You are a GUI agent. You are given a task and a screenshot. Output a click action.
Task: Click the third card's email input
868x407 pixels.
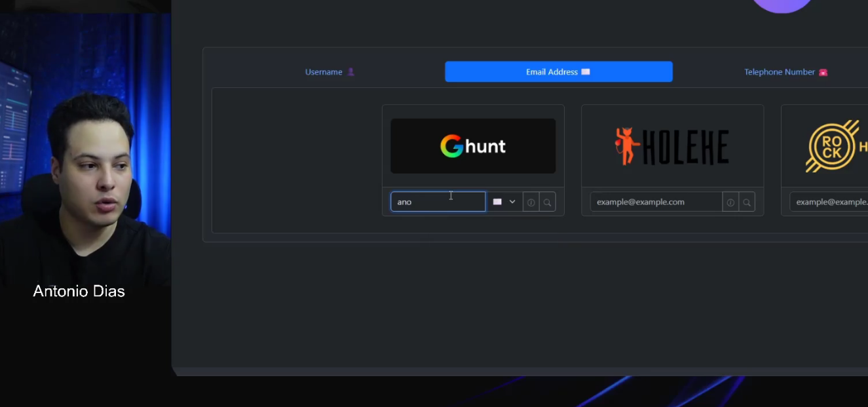point(829,202)
